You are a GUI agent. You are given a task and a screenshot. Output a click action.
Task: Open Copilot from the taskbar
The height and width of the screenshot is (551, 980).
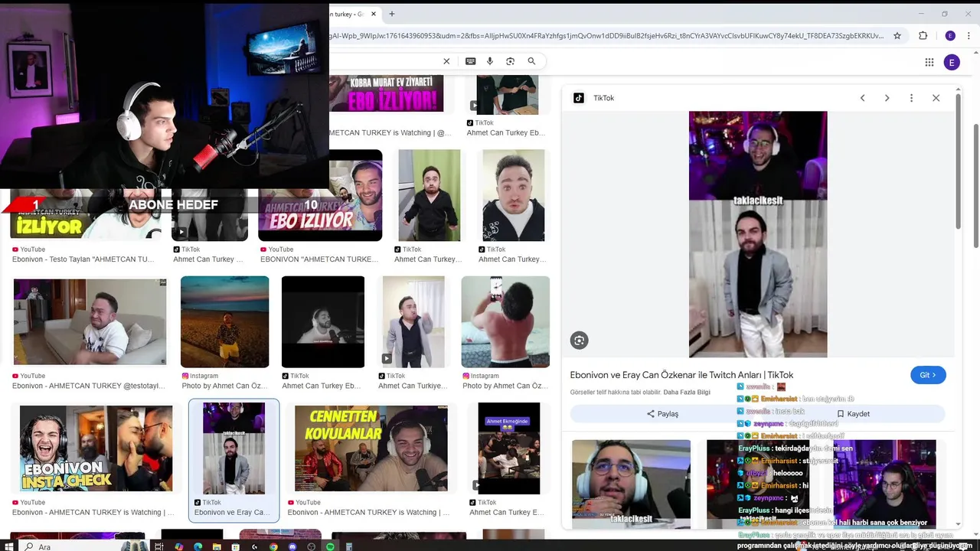click(178, 546)
